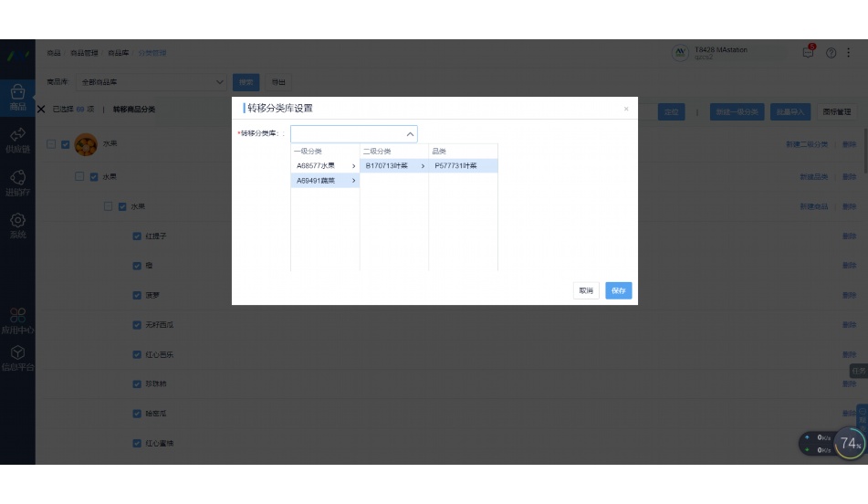Click the page vertical scrollbar
This screenshot has width=868, height=504.
[x=864, y=146]
